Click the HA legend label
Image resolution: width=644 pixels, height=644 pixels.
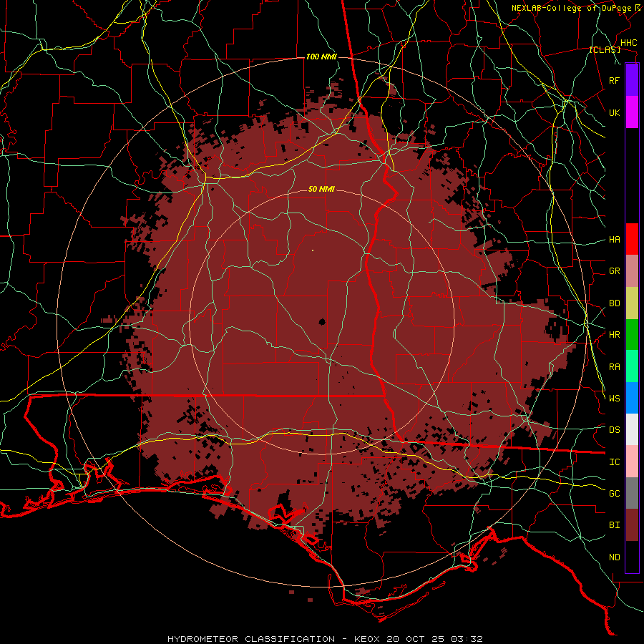pyautogui.click(x=614, y=239)
